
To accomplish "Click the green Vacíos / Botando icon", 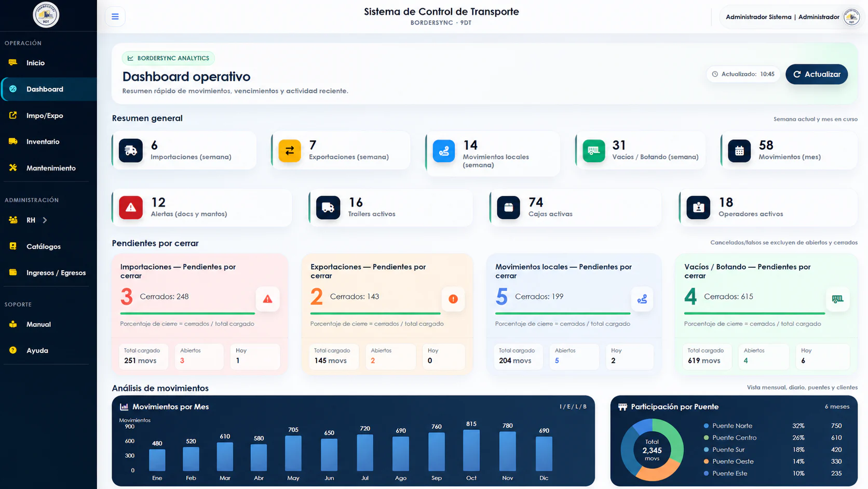I will click(x=594, y=151).
